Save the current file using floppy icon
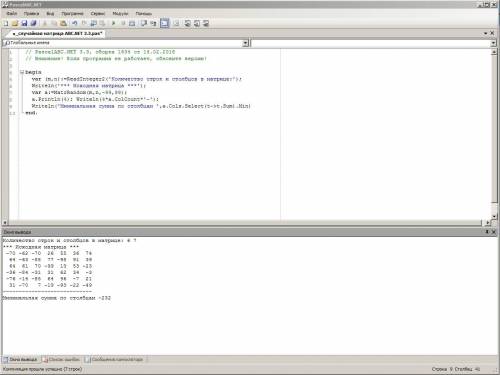Viewport: 500px width, 375px height. pyautogui.click(x=24, y=23)
